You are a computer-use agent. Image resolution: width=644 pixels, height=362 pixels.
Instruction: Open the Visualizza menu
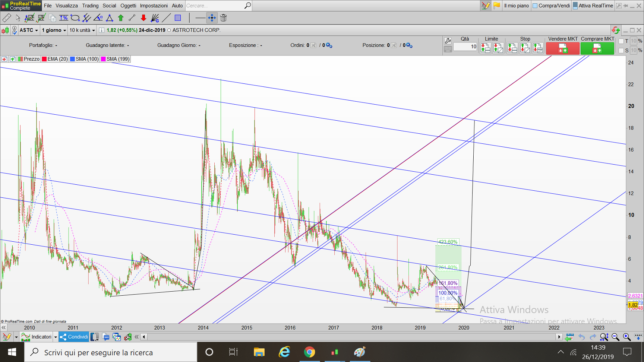(x=67, y=6)
